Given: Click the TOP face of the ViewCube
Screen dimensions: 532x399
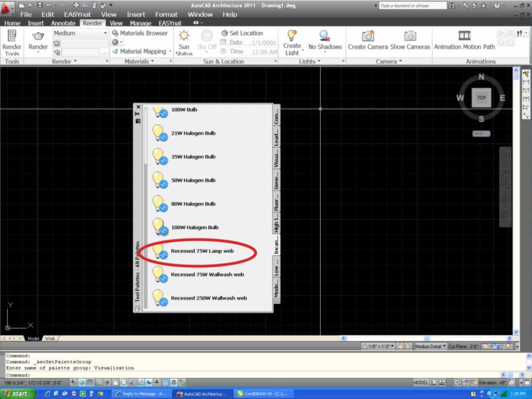Looking at the screenshot, I should click(481, 98).
